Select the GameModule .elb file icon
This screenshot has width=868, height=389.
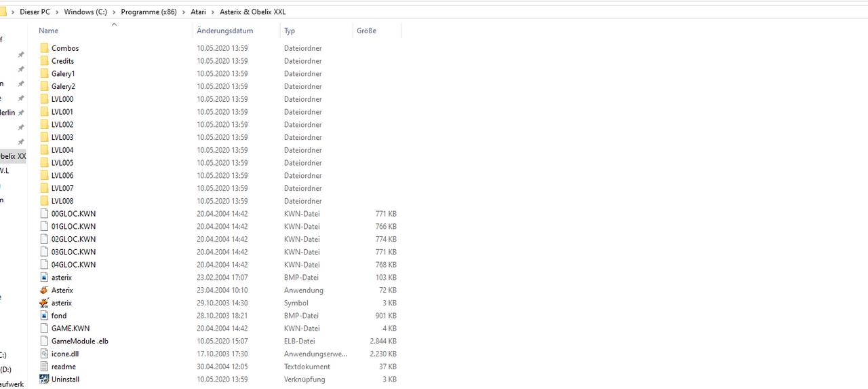(x=44, y=341)
